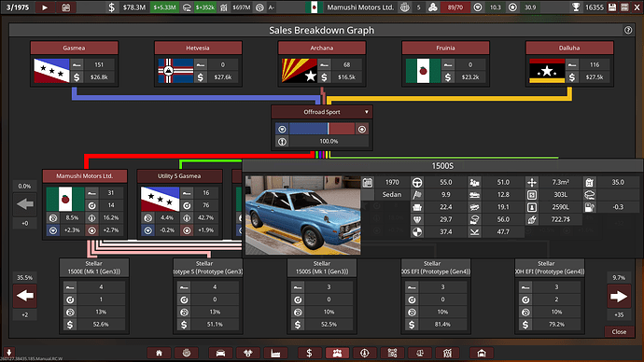Click the 81.4% value in the EFI Gen4 card

tap(442, 325)
